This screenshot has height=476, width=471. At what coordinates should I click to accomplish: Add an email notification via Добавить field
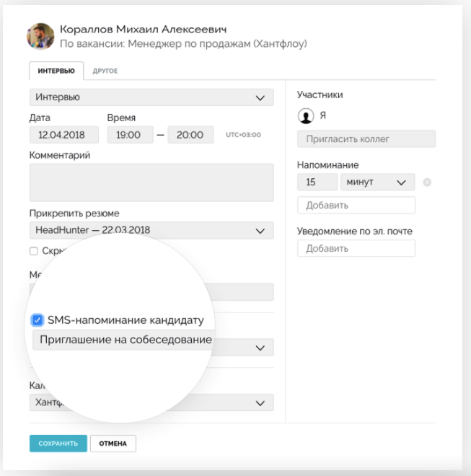(356, 249)
